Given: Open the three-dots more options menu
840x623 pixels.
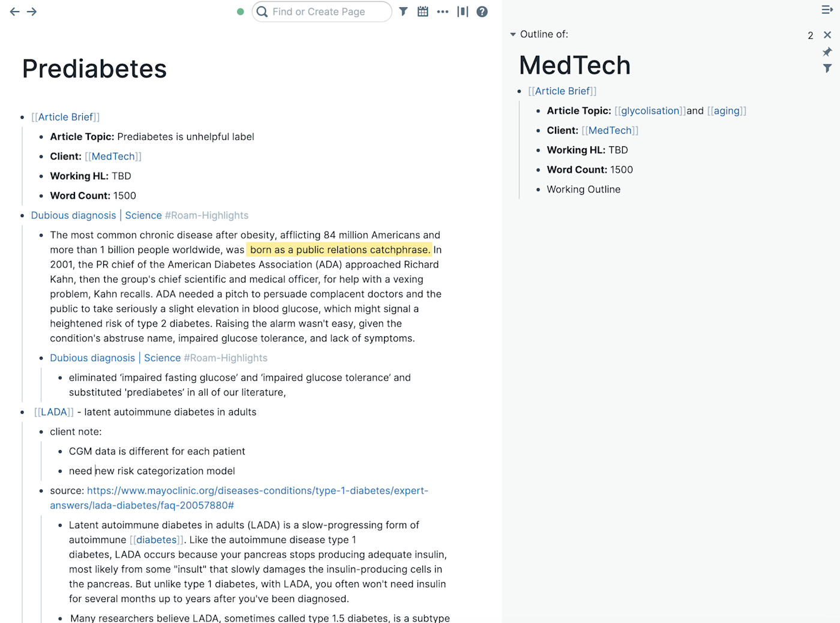Looking at the screenshot, I should click(443, 11).
